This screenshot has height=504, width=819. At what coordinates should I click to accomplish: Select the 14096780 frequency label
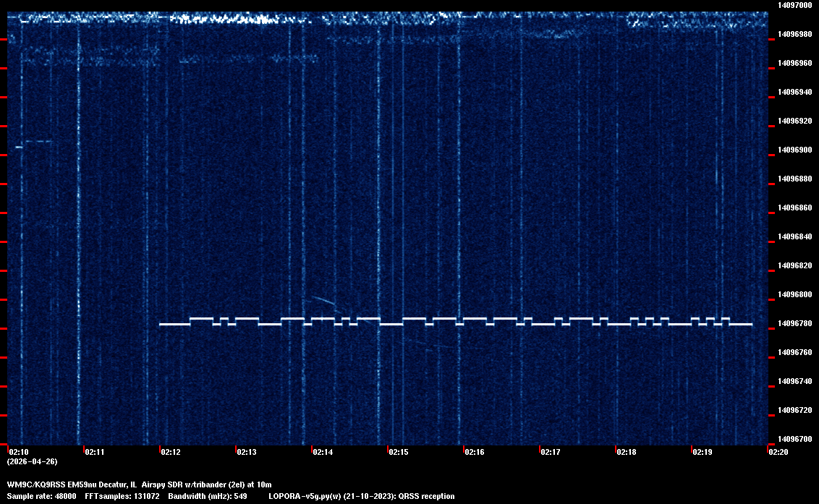[x=794, y=323]
